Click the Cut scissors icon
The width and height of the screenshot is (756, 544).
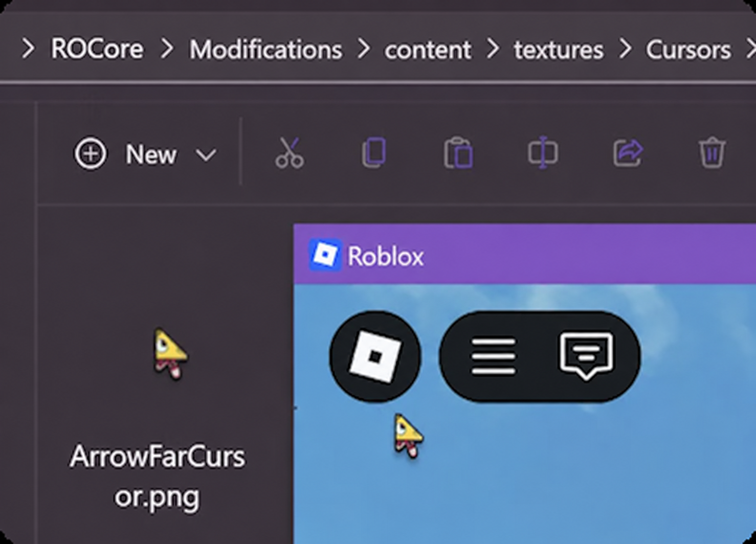(x=290, y=153)
